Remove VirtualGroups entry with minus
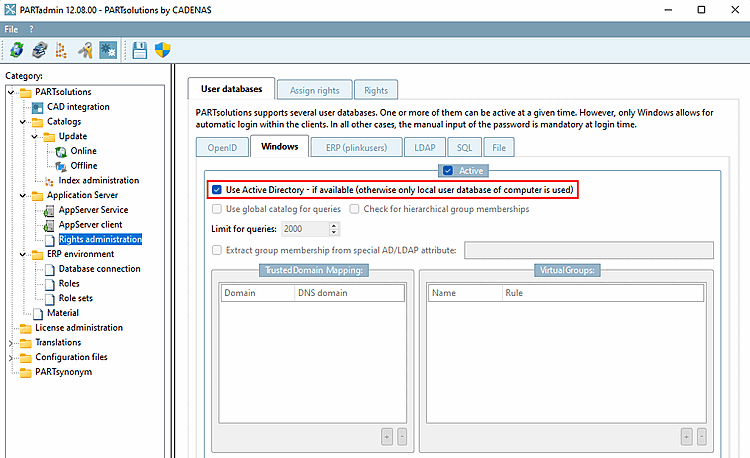 (701, 436)
